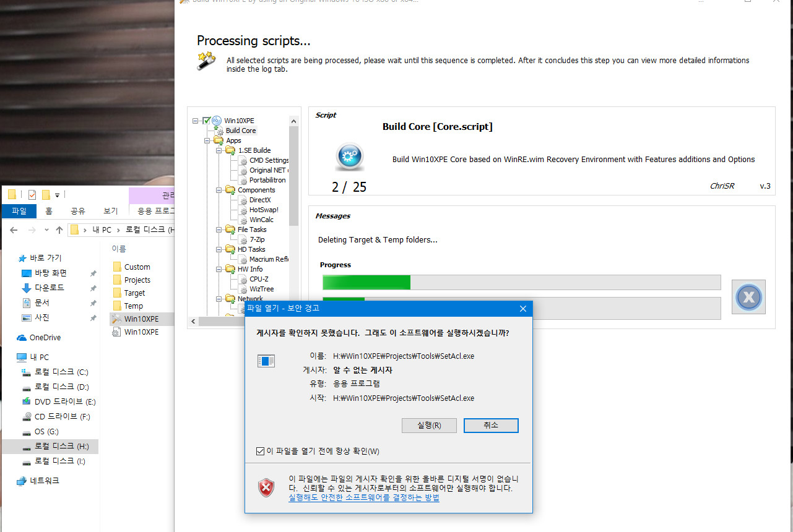This screenshot has width=793, height=532.
Task: Click the DVD drive (E:) icon
Action: [x=26, y=401]
